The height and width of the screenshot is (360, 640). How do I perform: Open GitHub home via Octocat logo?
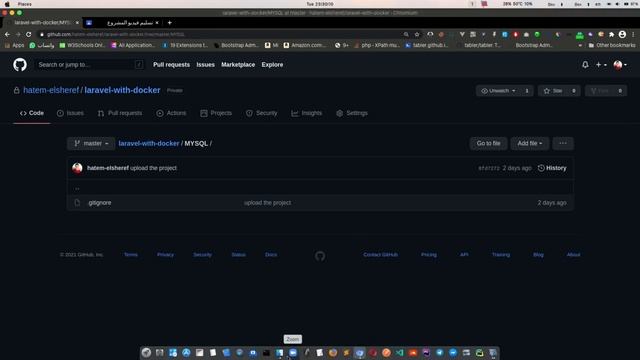click(20, 64)
